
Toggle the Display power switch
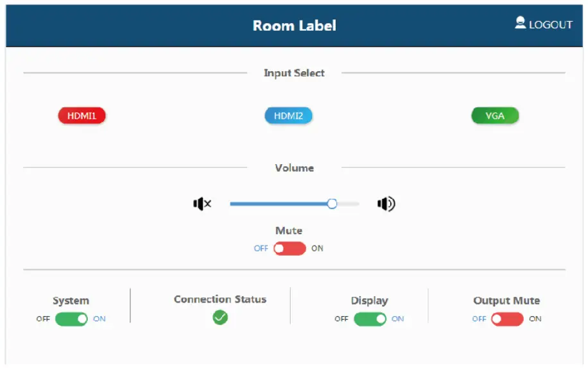tap(370, 319)
